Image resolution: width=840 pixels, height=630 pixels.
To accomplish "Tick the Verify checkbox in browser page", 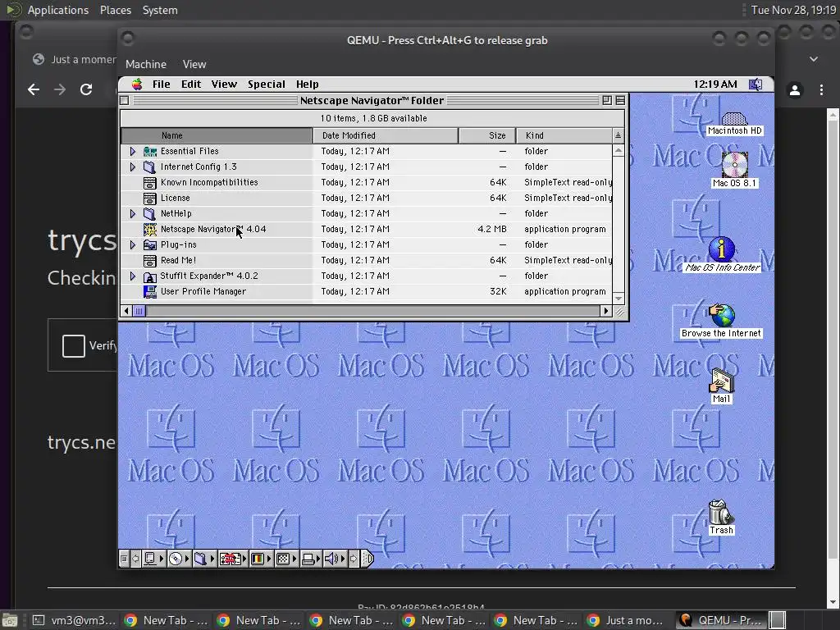I will click(x=73, y=345).
